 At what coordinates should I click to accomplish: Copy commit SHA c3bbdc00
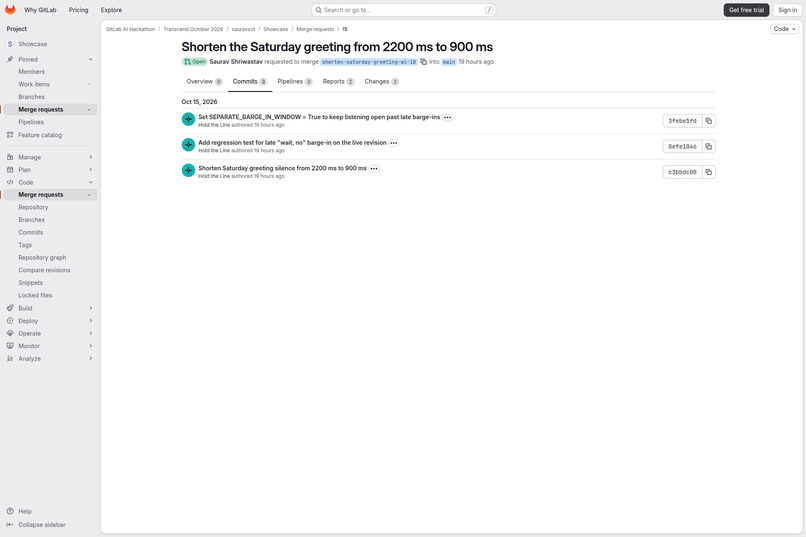click(708, 172)
